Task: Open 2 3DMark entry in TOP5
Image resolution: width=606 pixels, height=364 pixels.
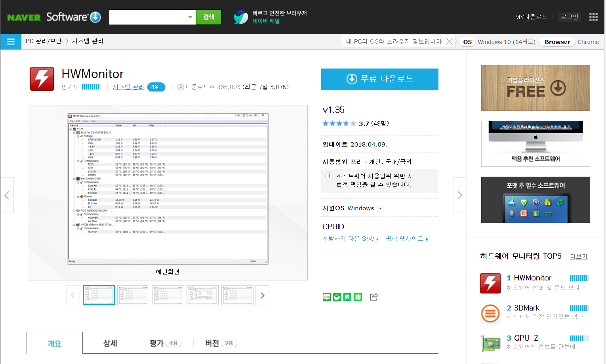Action: pyautogui.click(x=523, y=308)
